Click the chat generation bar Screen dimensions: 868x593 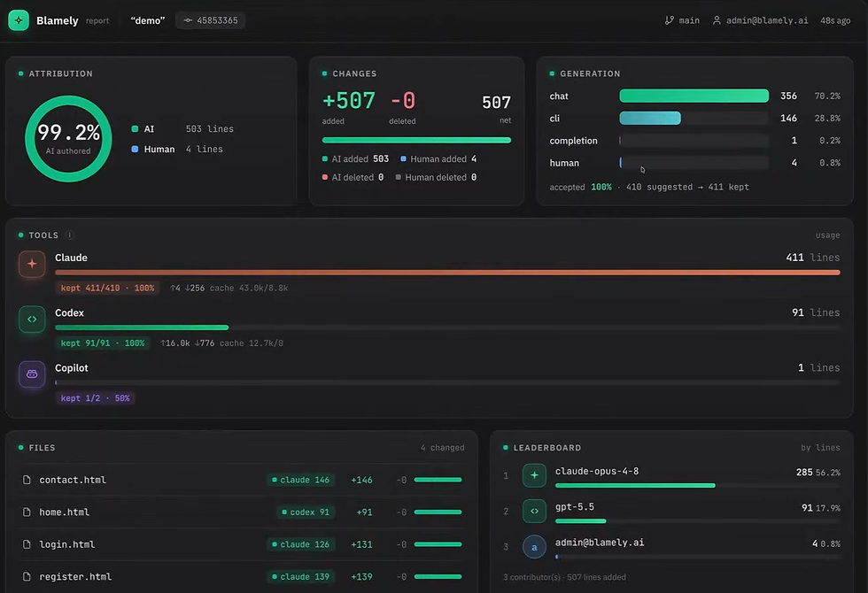point(694,96)
